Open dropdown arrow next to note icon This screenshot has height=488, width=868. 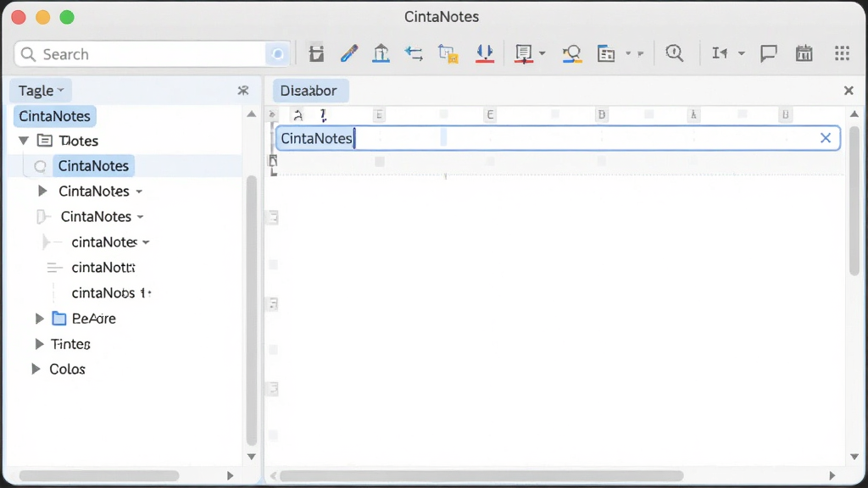542,53
